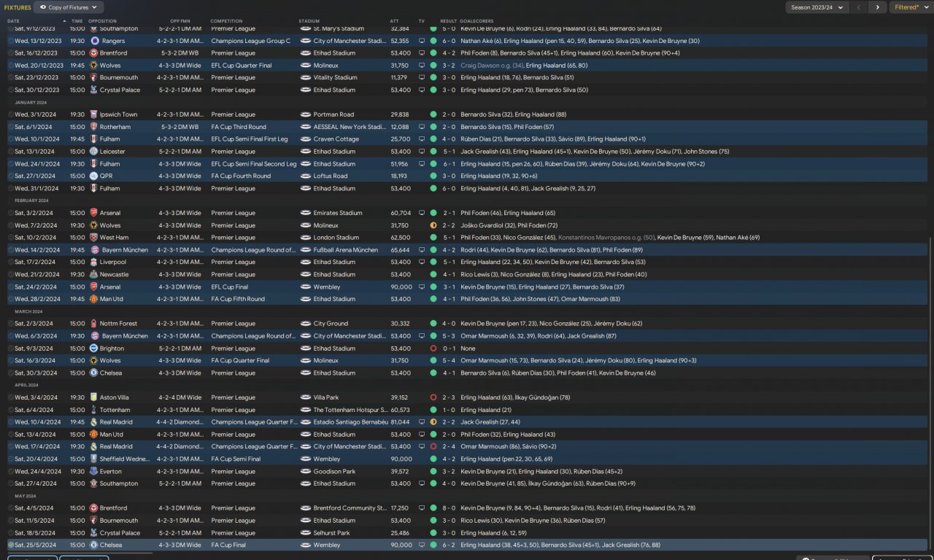Open the 'Loftus Road' stadium link
934x560 pixels.
point(331,176)
